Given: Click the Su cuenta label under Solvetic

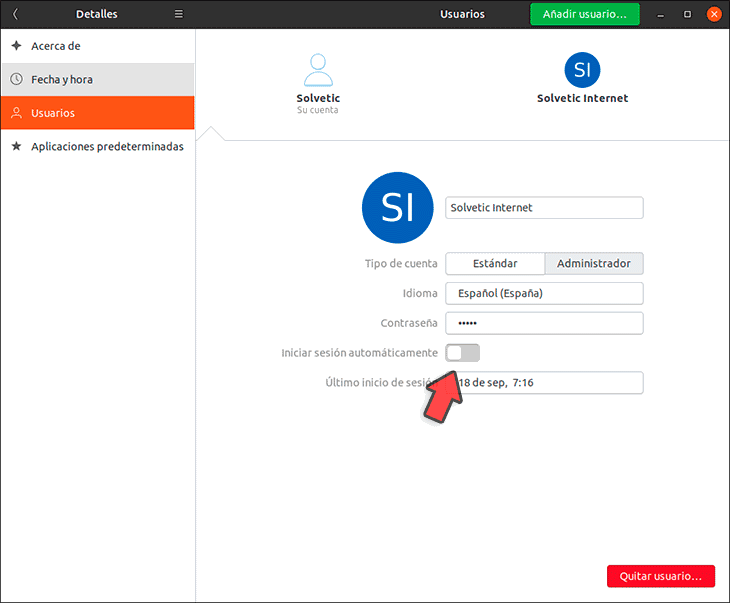Looking at the screenshot, I should coord(318,110).
